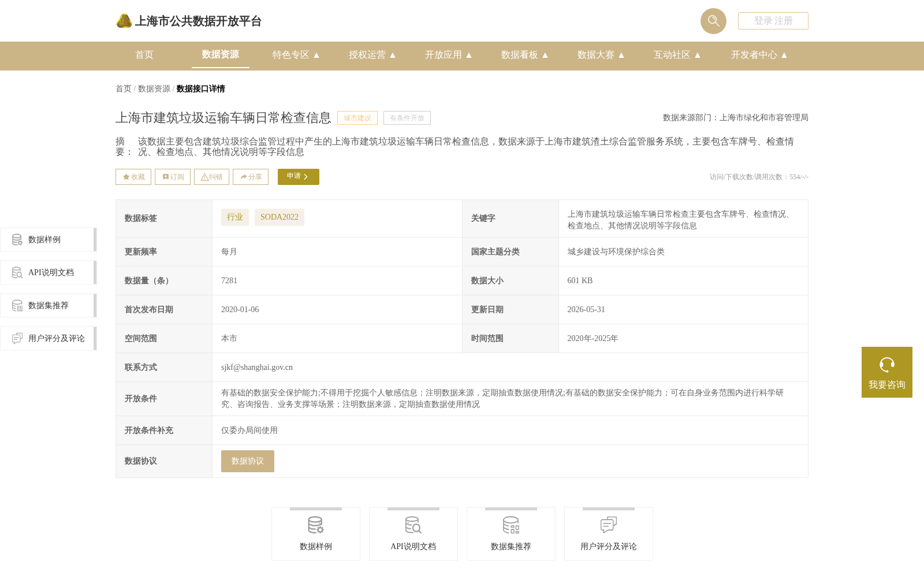924x578 pixels.
Task: Click the 2020年-2025年 time range value
Action: 593,339
